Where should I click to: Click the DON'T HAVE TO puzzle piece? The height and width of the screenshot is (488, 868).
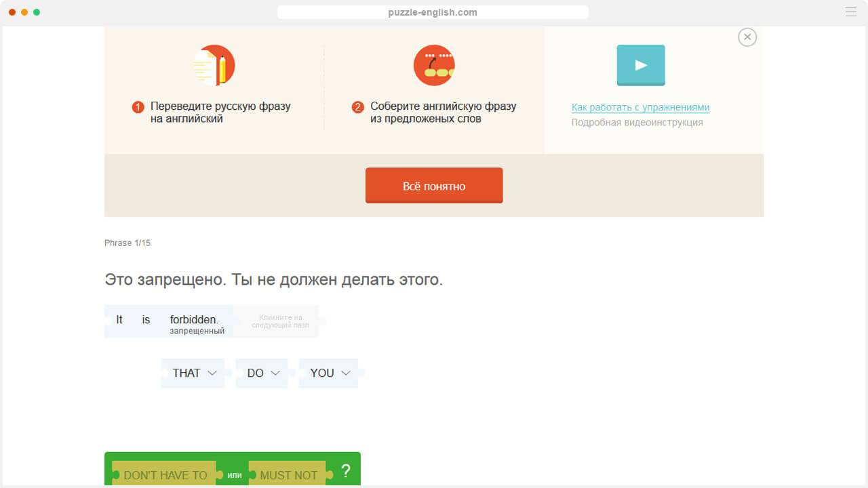pyautogui.click(x=165, y=474)
